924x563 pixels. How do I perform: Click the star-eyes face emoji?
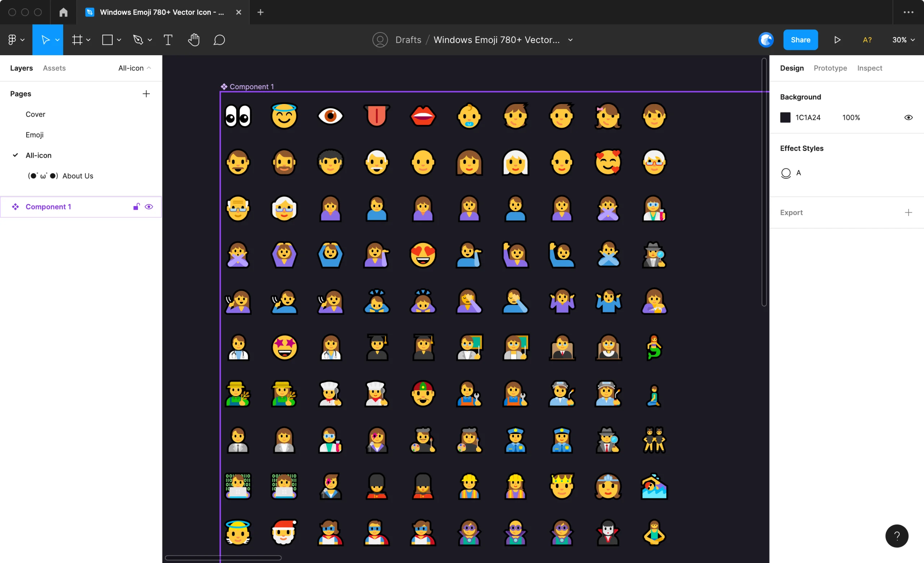[x=284, y=347]
